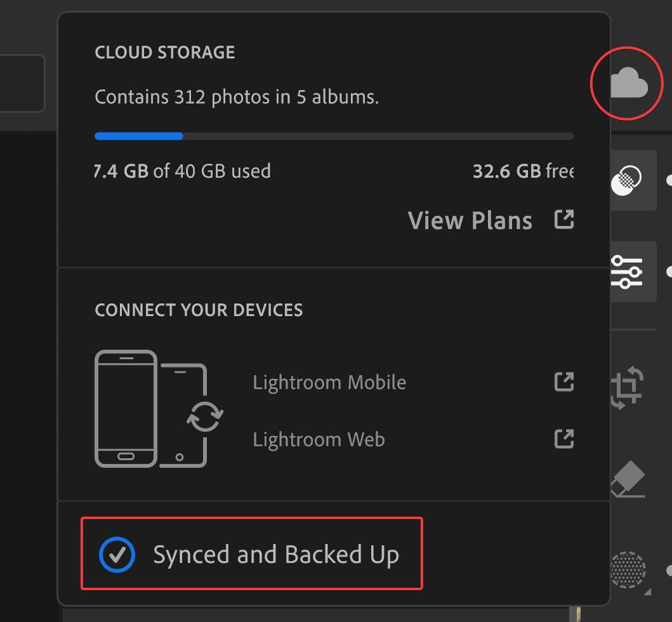Confirm the Synced and Backed Up checkmark

[x=117, y=553]
